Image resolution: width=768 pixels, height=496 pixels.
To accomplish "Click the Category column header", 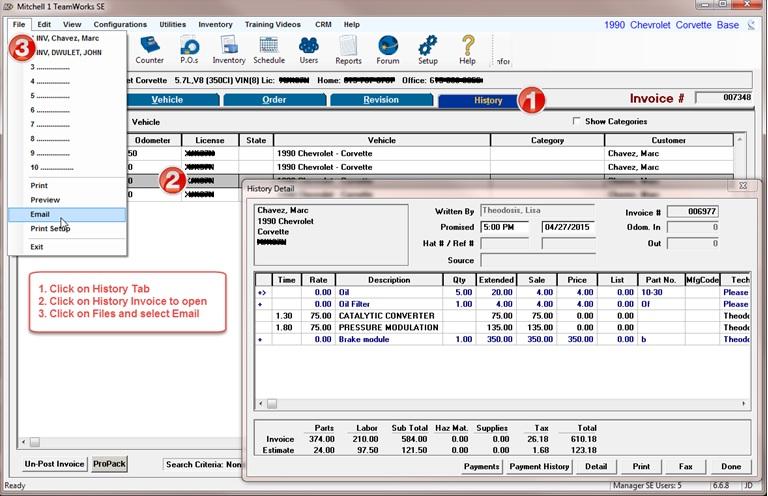I will [548, 140].
